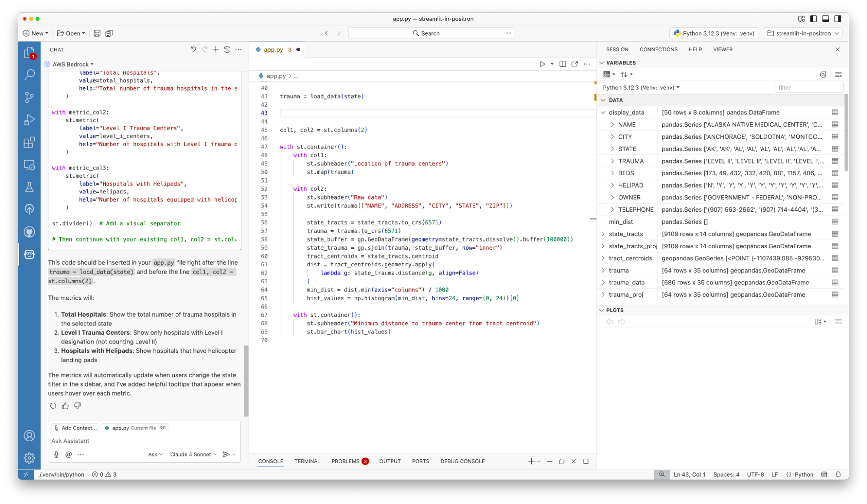
Task: Switch to the TERMINAL panel tab
Action: (x=307, y=461)
